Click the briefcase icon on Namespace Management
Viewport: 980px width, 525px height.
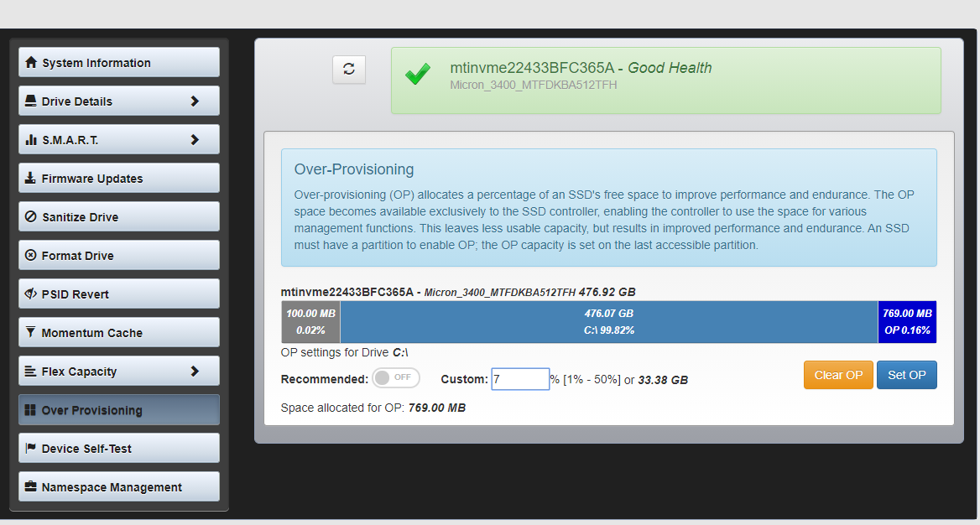(30, 486)
